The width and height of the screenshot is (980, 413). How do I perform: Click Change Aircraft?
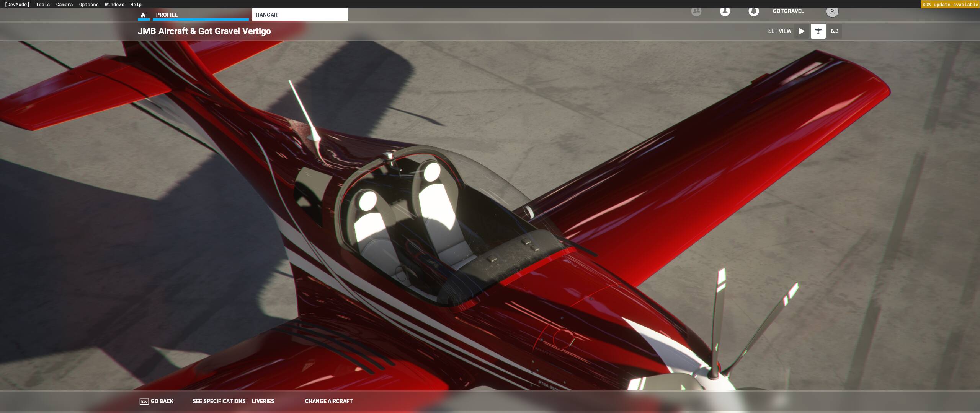[x=329, y=401]
